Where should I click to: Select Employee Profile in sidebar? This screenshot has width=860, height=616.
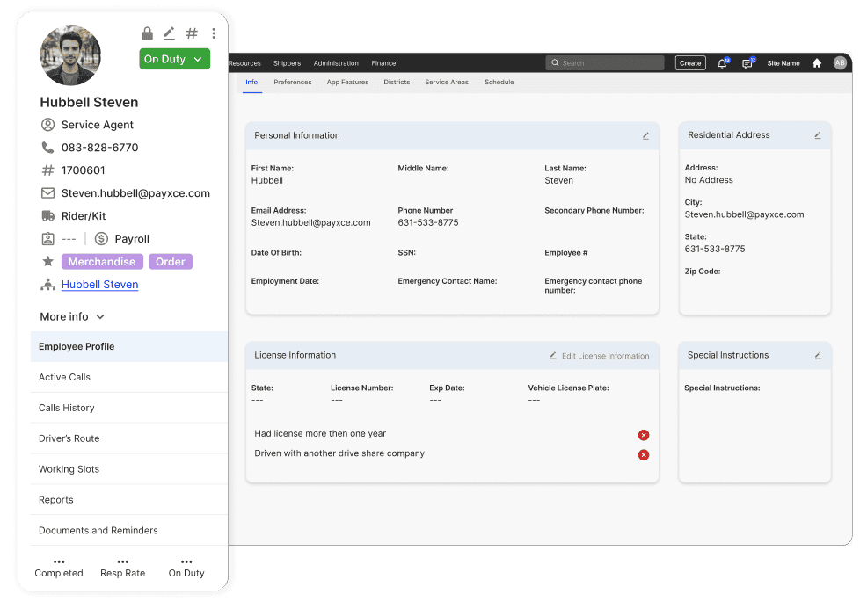coord(129,346)
